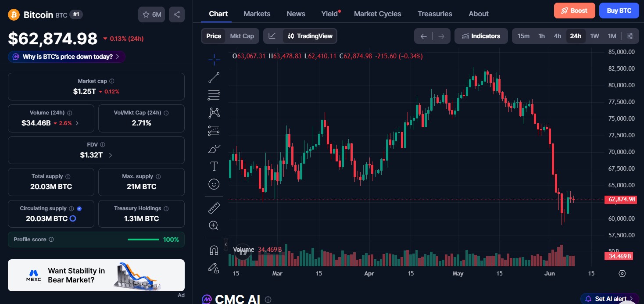This screenshot has height=304, width=644.
Task: Open the chart axis gear settings
Action: pyautogui.click(x=622, y=273)
